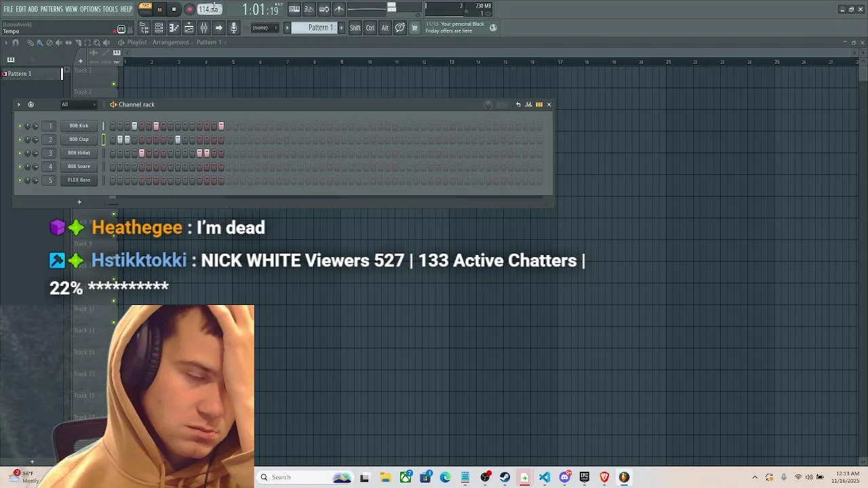Click the stop button in transport bar
The height and width of the screenshot is (488, 868).
[174, 9]
